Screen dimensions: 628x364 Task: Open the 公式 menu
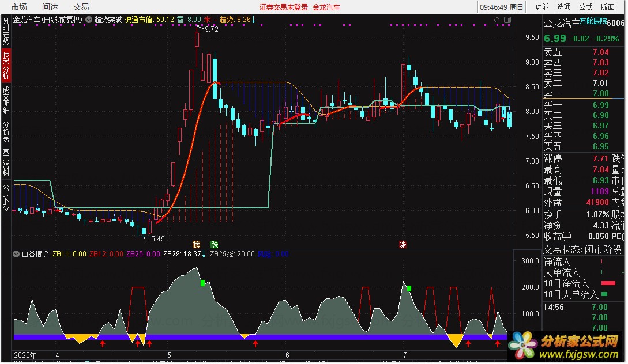click(585, 7)
